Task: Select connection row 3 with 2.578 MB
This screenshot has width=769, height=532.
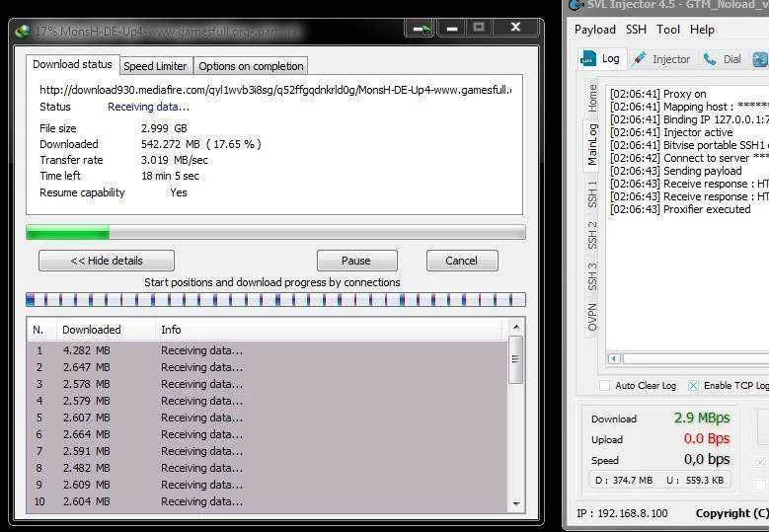Action: 268,384
